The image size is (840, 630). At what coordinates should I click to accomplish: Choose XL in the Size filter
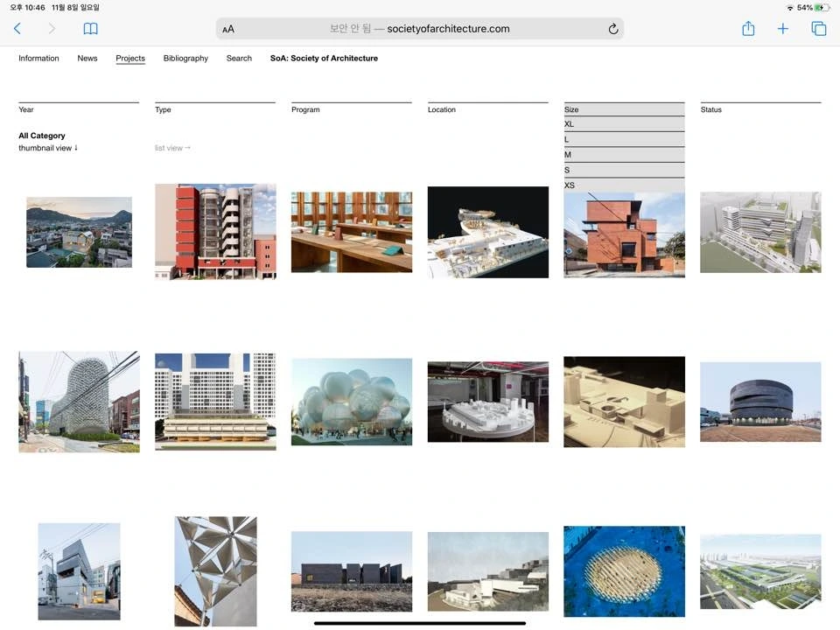(624, 123)
